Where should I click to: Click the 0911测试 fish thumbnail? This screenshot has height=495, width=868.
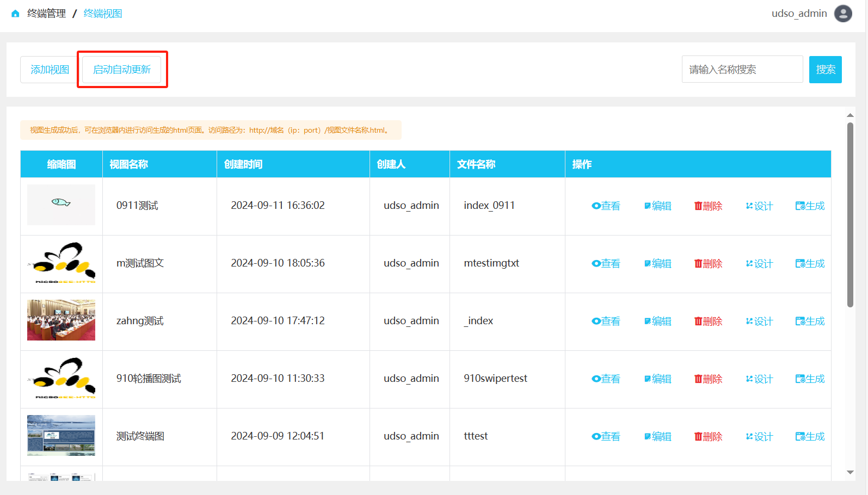[x=61, y=205]
